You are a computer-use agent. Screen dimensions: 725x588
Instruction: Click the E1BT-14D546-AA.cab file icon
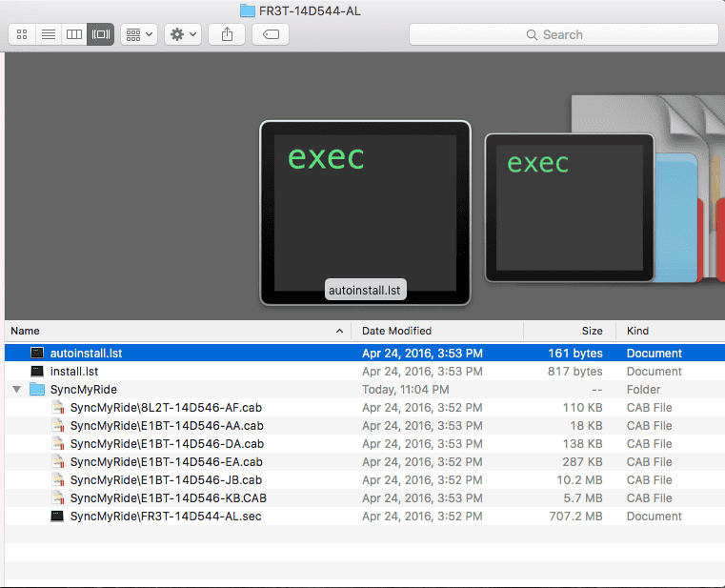[58, 426]
